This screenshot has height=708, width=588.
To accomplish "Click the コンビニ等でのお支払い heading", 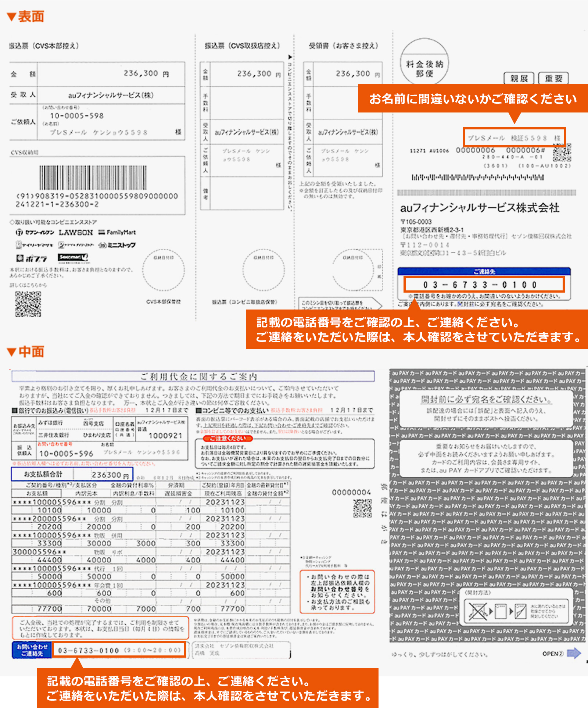I will coord(232,410).
